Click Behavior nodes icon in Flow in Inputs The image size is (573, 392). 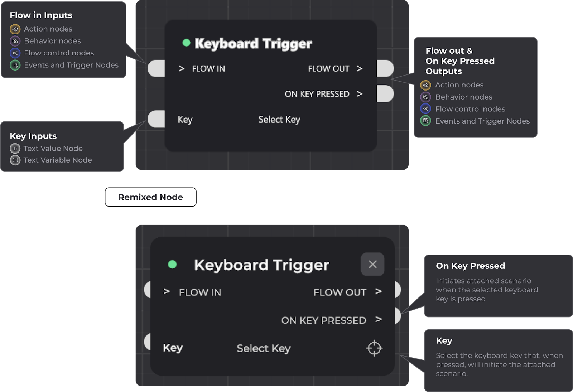(15, 41)
